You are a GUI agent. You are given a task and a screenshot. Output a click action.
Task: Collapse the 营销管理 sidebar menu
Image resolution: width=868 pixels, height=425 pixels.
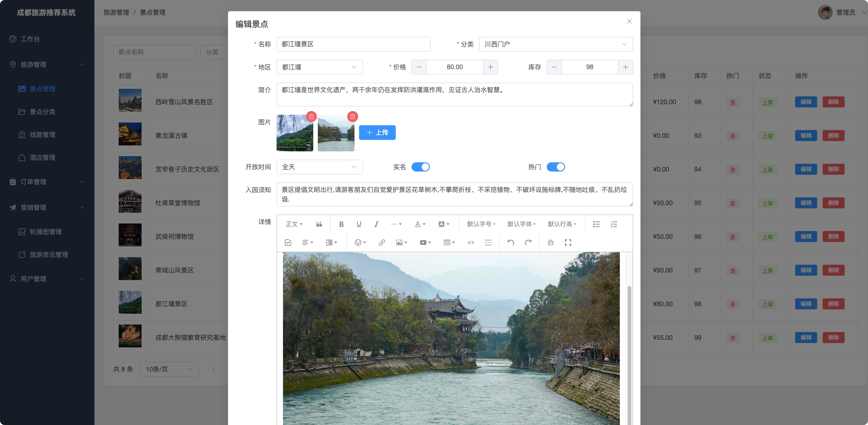tap(47, 207)
